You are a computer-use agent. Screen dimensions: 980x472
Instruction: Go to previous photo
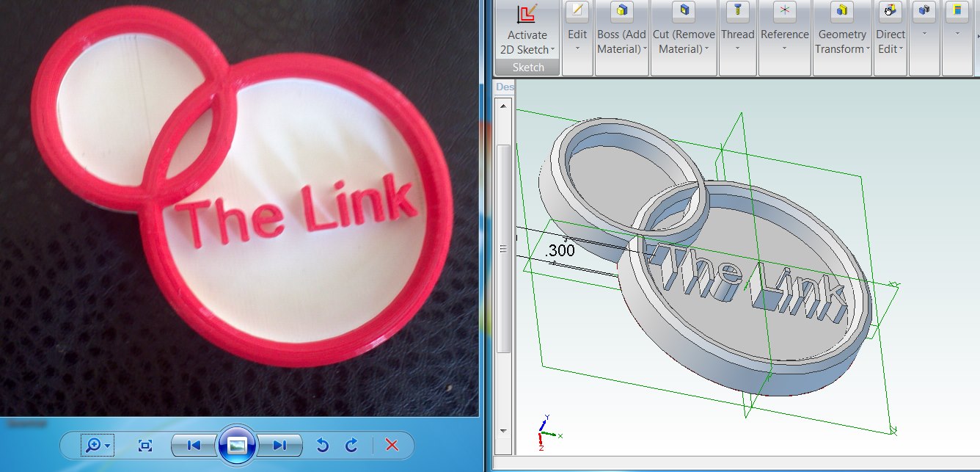click(x=194, y=445)
